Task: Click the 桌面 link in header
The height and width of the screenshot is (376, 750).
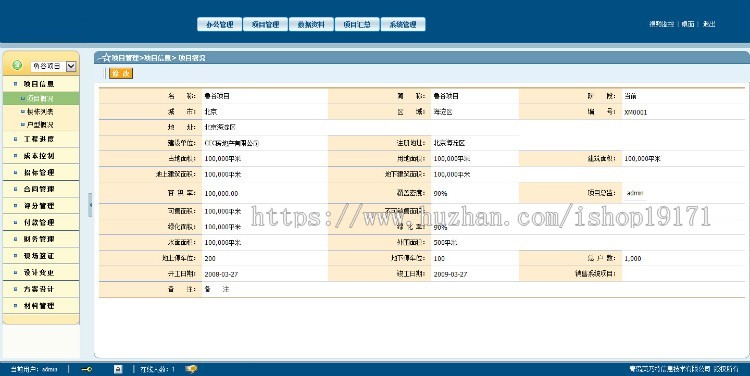Action: [x=688, y=24]
